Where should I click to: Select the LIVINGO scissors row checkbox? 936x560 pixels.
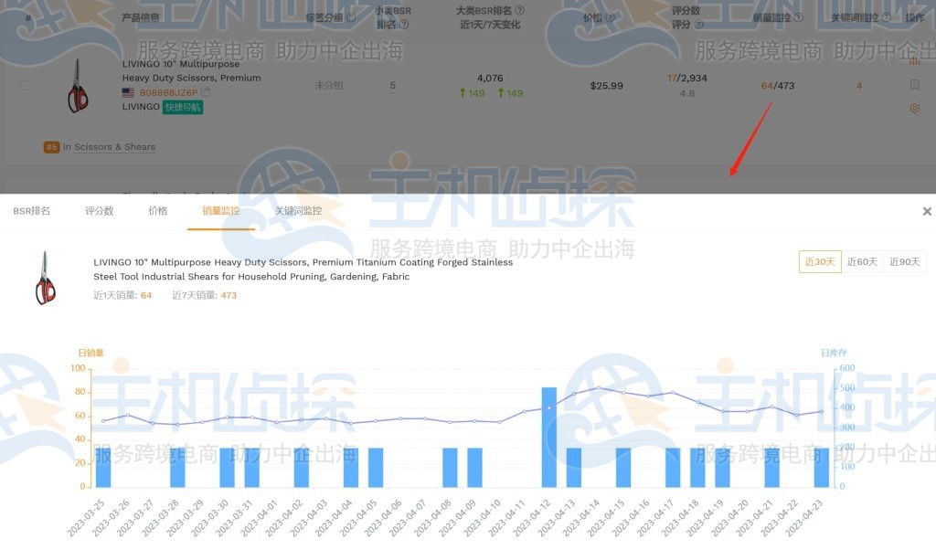(25, 85)
